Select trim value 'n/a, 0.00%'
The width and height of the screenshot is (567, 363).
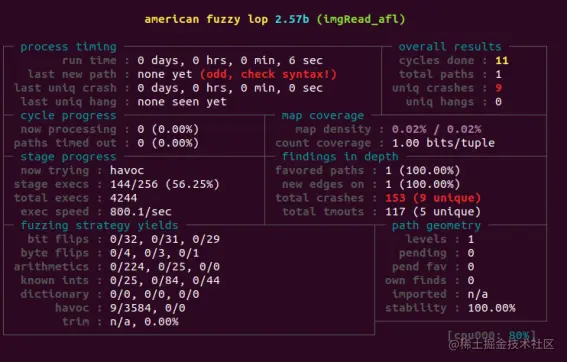[x=144, y=322]
